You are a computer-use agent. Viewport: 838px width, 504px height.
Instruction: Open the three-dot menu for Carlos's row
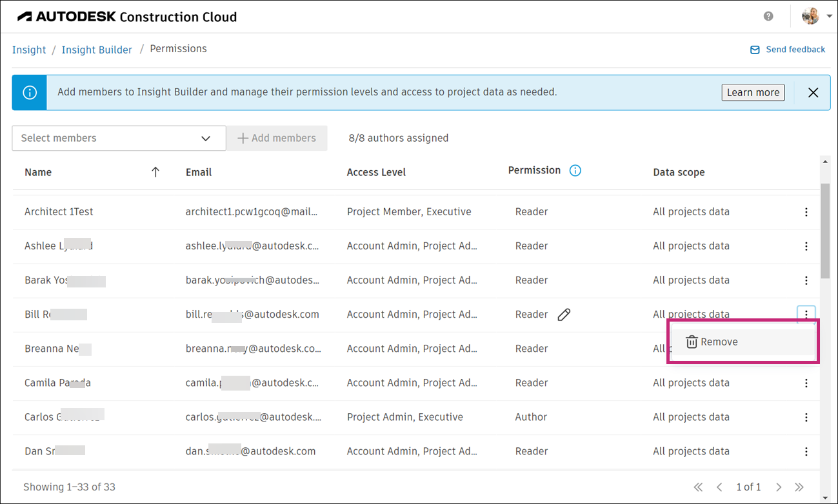click(806, 418)
